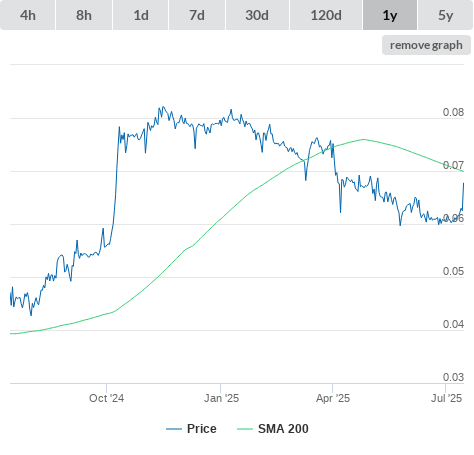Click the Apr '25 axis label
The width and height of the screenshot is (474, 455).
333,398
